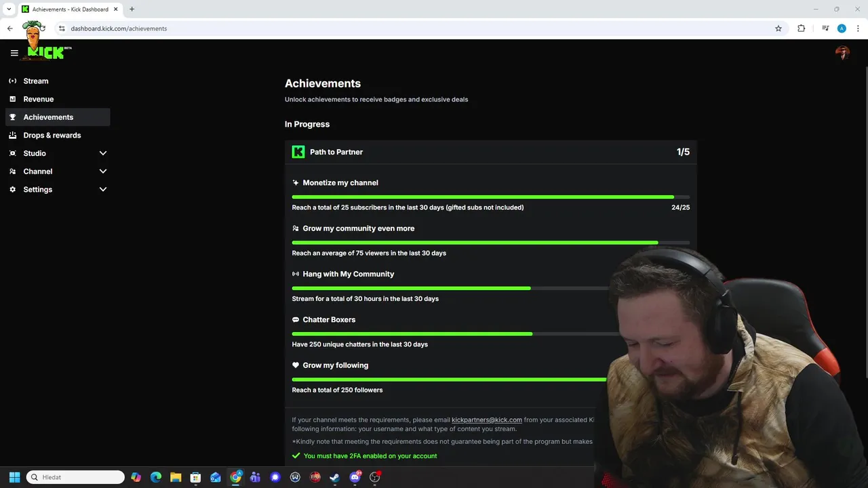The width and height of the screenshot is (868, 488).
Task: Click the chat bubble icon by Chatter Boxers
Action: click(296, 319)
